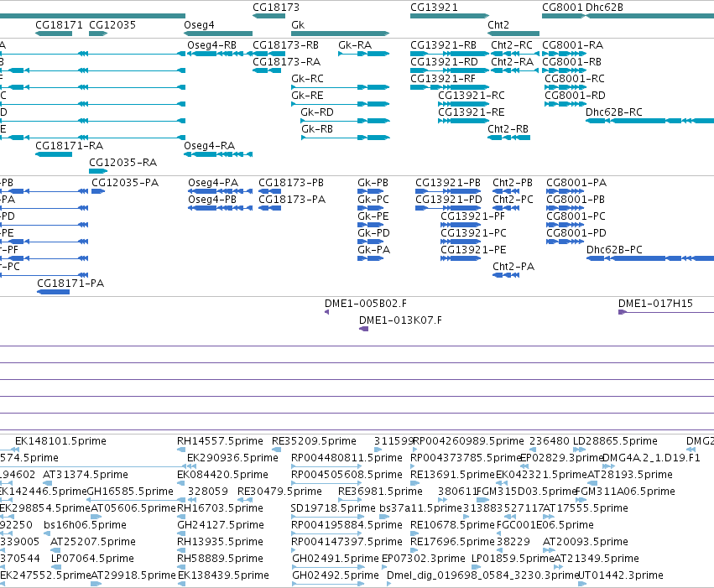Select the RE35209.5prime EST label

314,441
